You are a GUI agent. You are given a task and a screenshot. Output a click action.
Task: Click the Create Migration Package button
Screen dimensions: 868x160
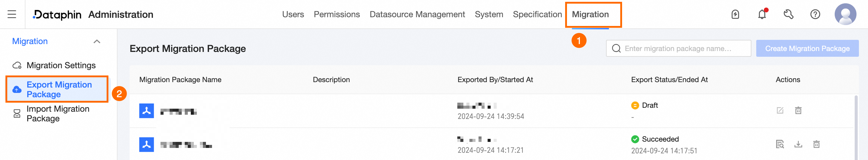click(807, 48)
